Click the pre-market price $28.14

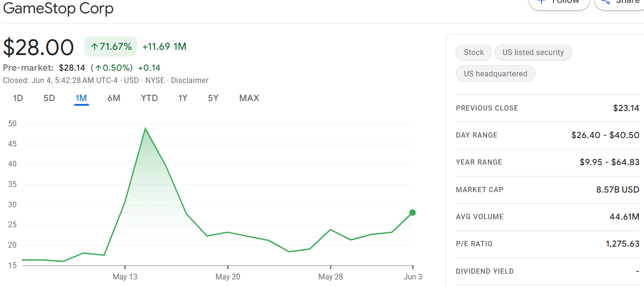click(72, 68)
